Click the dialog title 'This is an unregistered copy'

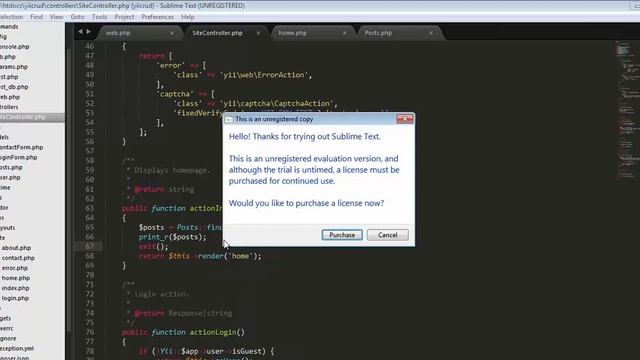(274, 119)
